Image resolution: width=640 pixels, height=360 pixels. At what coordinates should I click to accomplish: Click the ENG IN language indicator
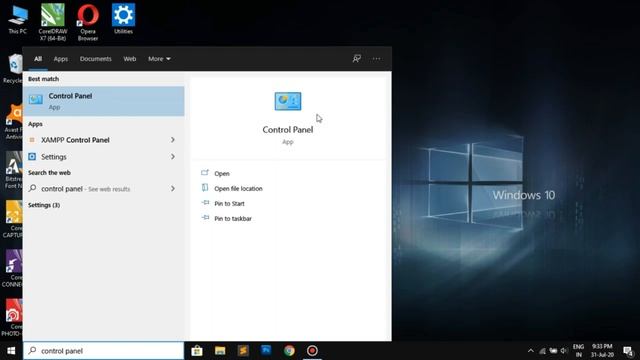(x=578, y=351)
